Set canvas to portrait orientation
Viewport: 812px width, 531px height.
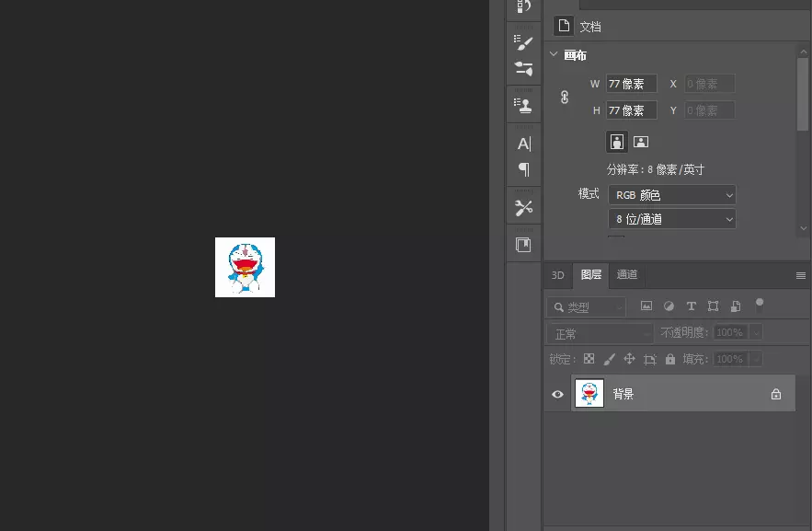click(x=617, y=142)
